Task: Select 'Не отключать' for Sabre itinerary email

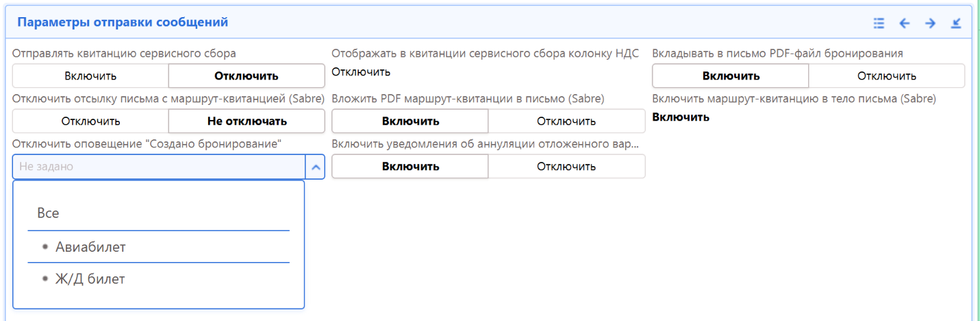Action: tap(247, 121)
